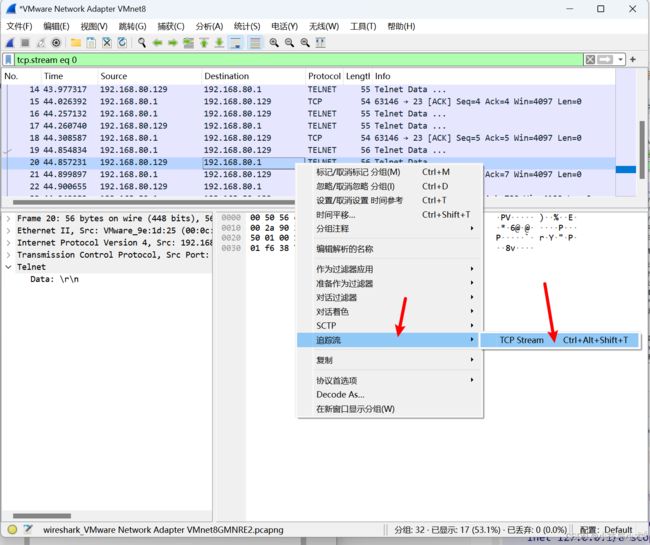Expand 对话着色 submenu

pyautogui.click(x=388, y=312)
